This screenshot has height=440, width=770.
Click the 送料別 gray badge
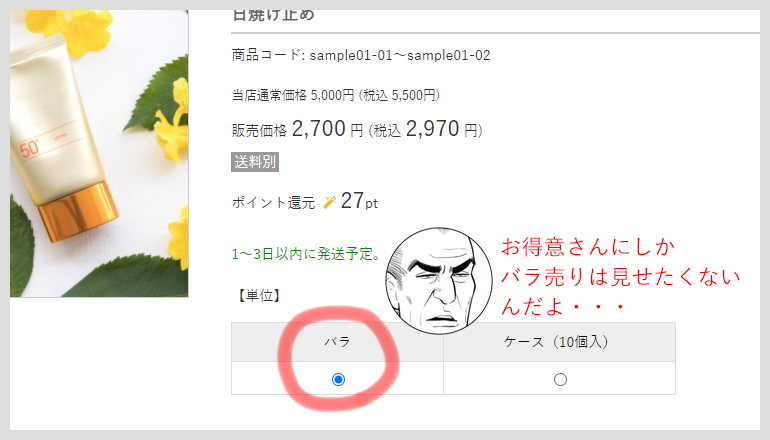pyautogui.click(x=255, y=162)
